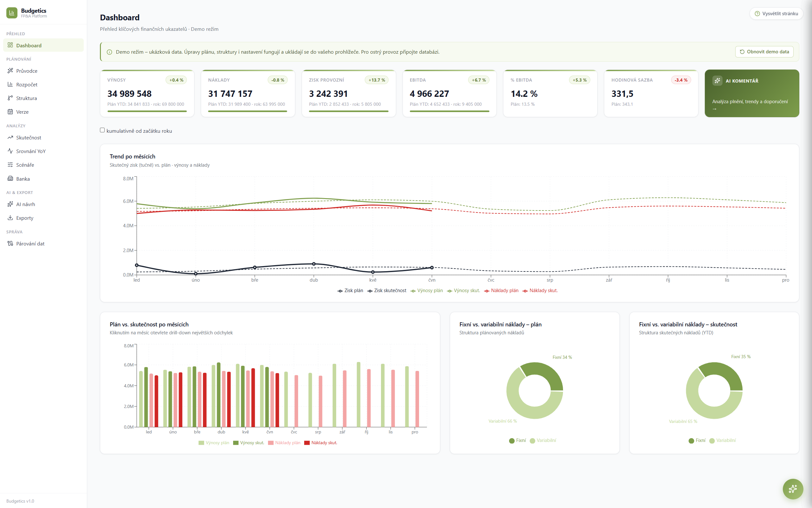Toggle Zisk skutečnost series in trend legend
This screenshot has height=508, width=812.
387,291
